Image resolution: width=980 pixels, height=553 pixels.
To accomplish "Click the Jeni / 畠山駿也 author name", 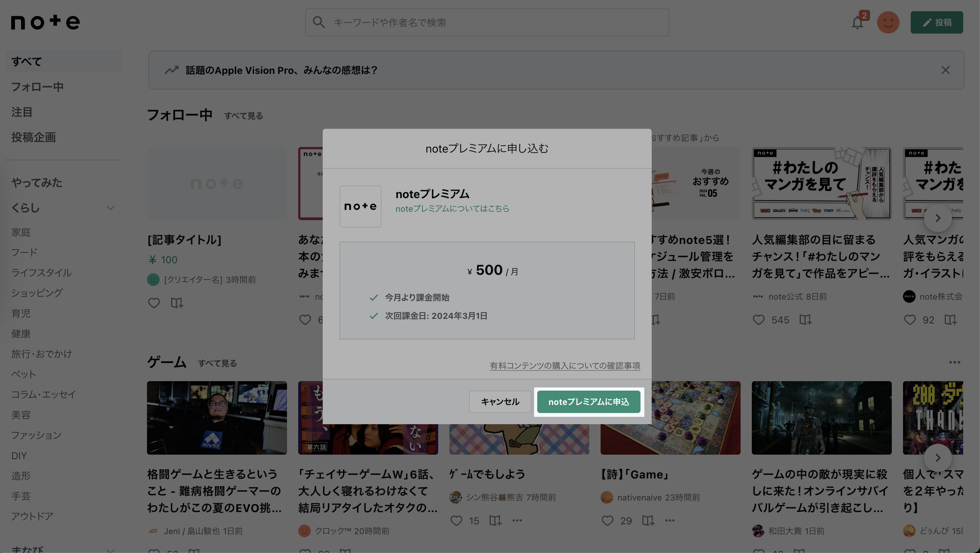I will click(x=192, y=531).
